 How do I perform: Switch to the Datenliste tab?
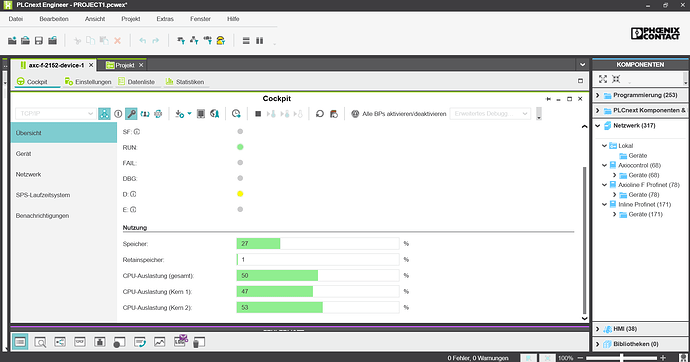tap(136, 82)
